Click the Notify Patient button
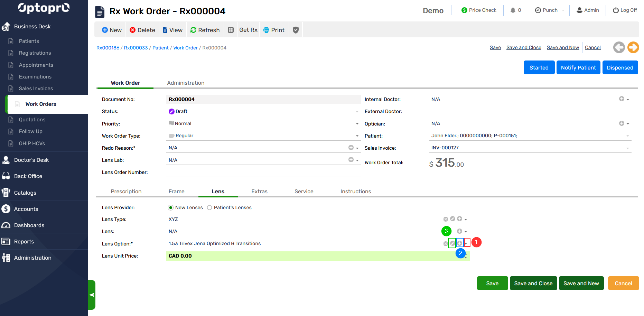The image size is (644, 316). pyautogui.click(x=578, y=68)
